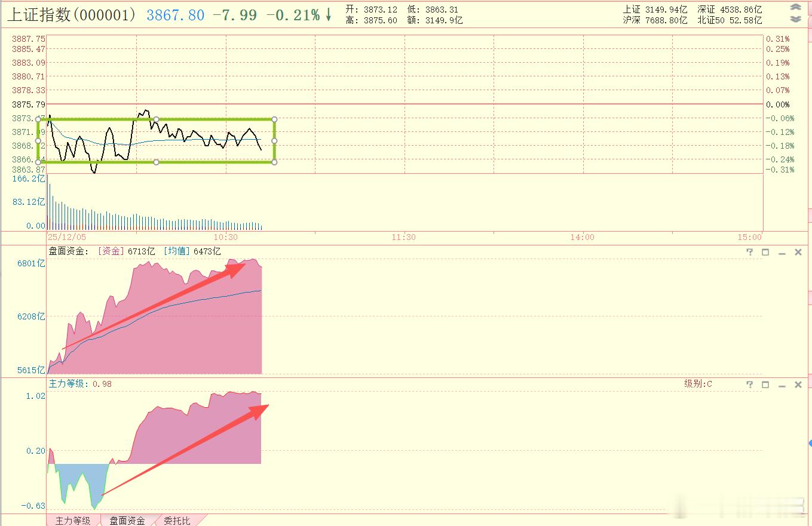The width and height of the screenshot is (812, 526).
Task: Click the 低: 3863.31 low value
Action: pyautogui.click(x=433, y=10)
